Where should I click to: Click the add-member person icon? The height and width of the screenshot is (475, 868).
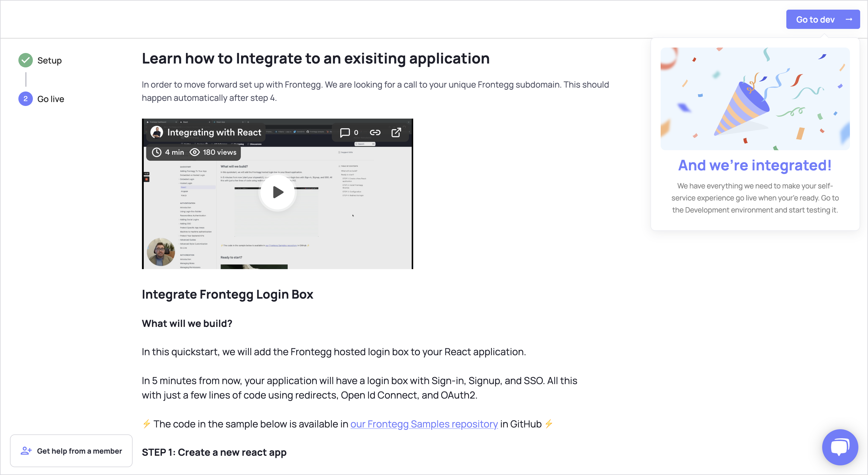pyautogui.click(x=26, y=451)
